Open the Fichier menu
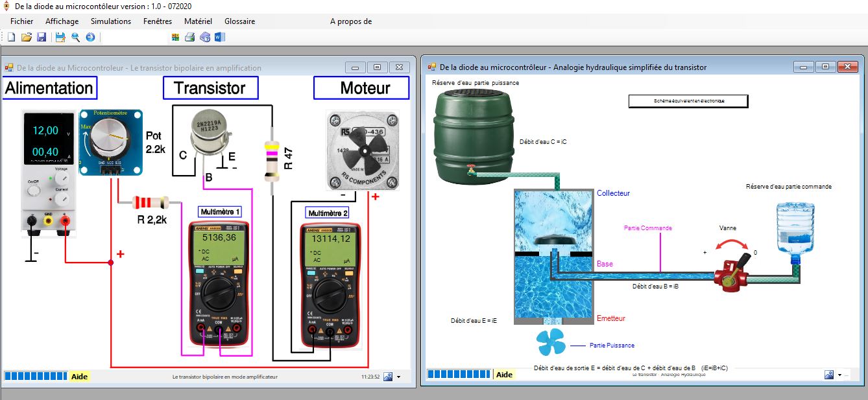The height and width of the screenshot is (400, 868). pyautogui.click(x=21, y=21)
